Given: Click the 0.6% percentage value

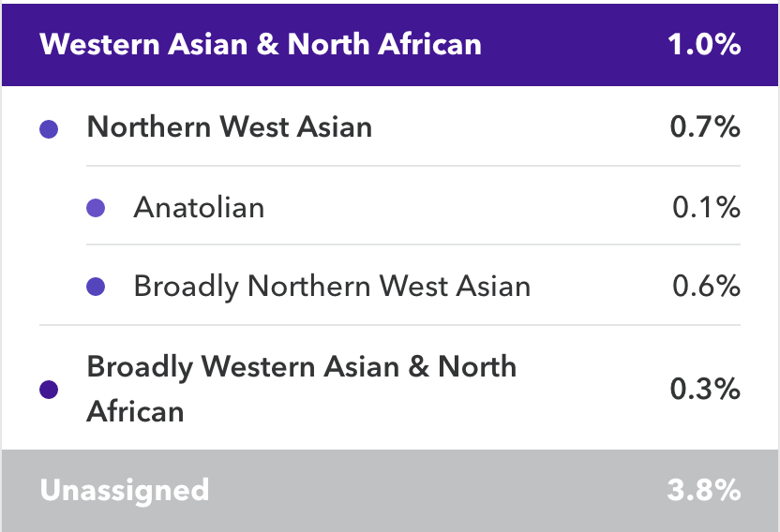Looking at the screenshot, I should tap(706, 287).
